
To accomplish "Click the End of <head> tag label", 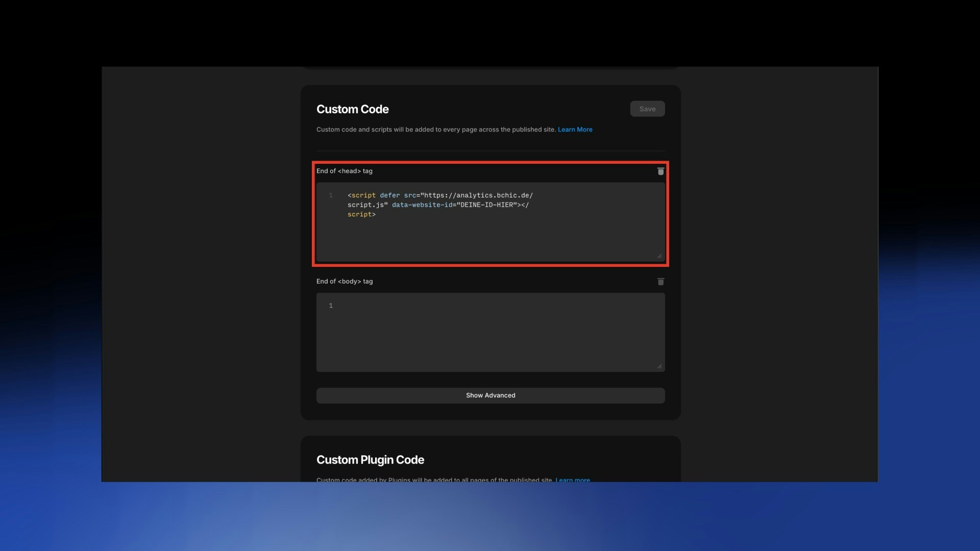I will [345, 171].
